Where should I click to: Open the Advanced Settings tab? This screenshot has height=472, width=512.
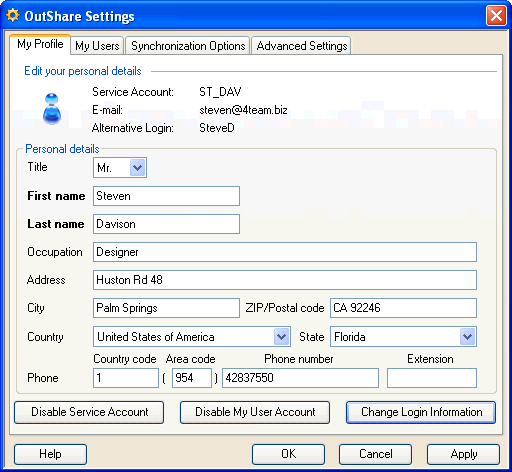click(x=302, y=46)
